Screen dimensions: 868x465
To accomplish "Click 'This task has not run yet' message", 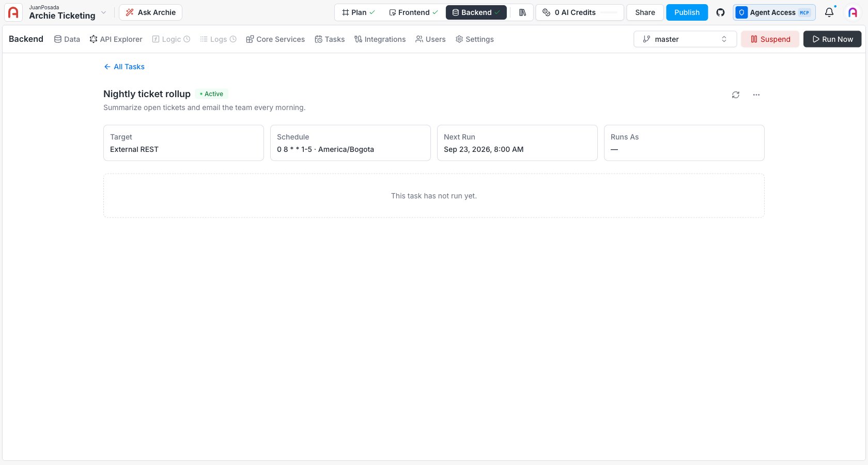I will point(434,196).
